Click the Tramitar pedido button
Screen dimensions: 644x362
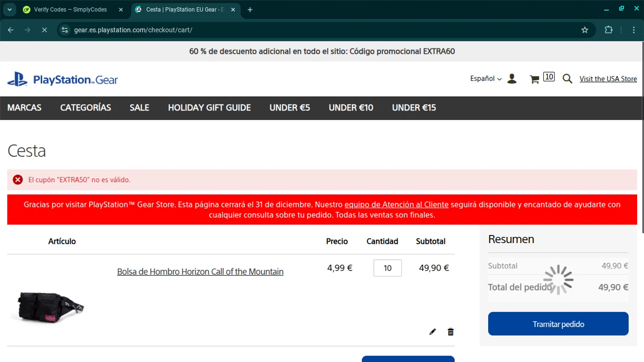[x=558, y=324]
